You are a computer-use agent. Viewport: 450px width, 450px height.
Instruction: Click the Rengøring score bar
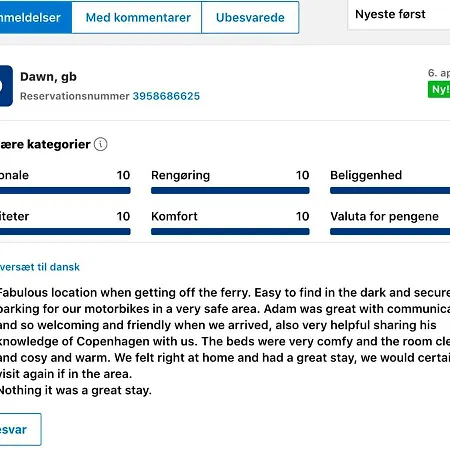click(230, 190)
